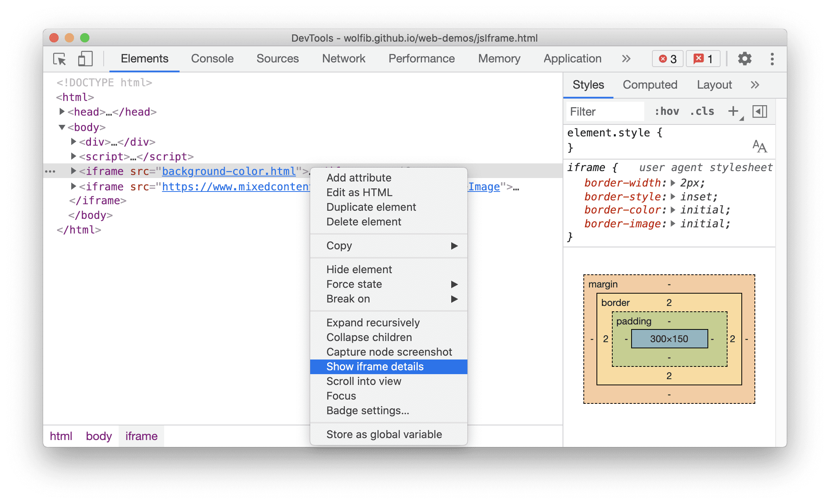This screenshot has width=830, height=504.
Task: Click the overflow menu dots icon
Action: [x=772, y=59]
